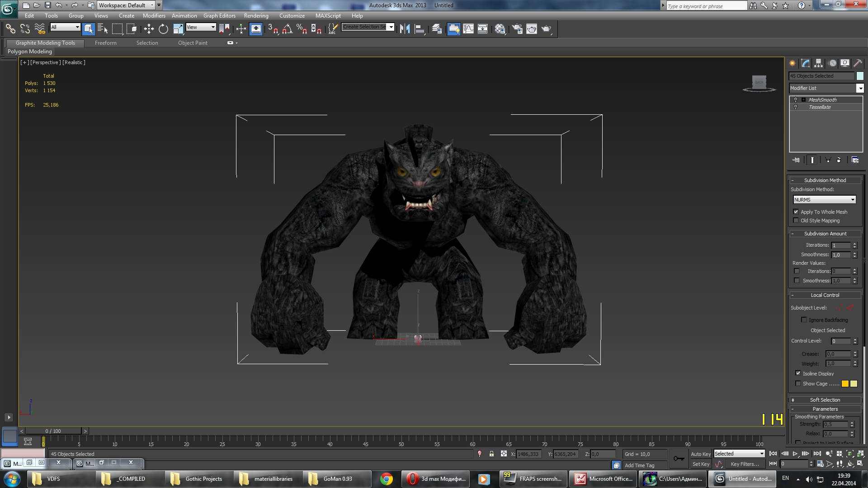868x488 pixels.
Task: Open the Hierarchy command panel tab
Action: pyautogui.click(x=819, y=63)
